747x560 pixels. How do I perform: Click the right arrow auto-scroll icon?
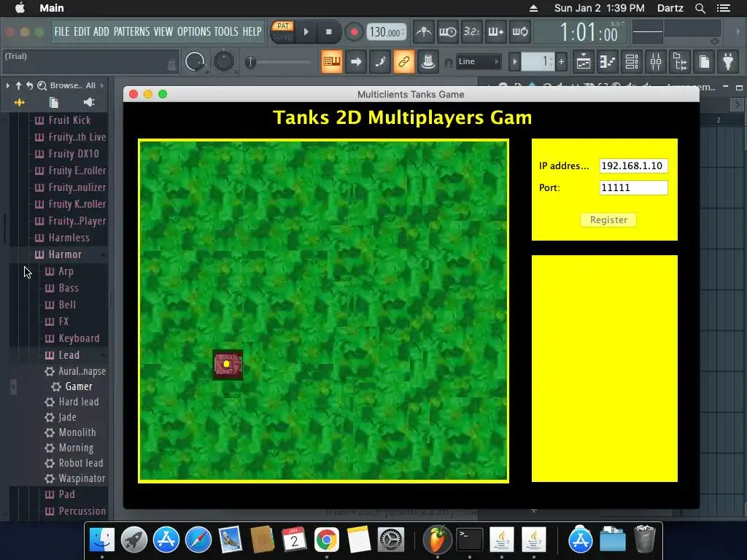pos(356,61)
